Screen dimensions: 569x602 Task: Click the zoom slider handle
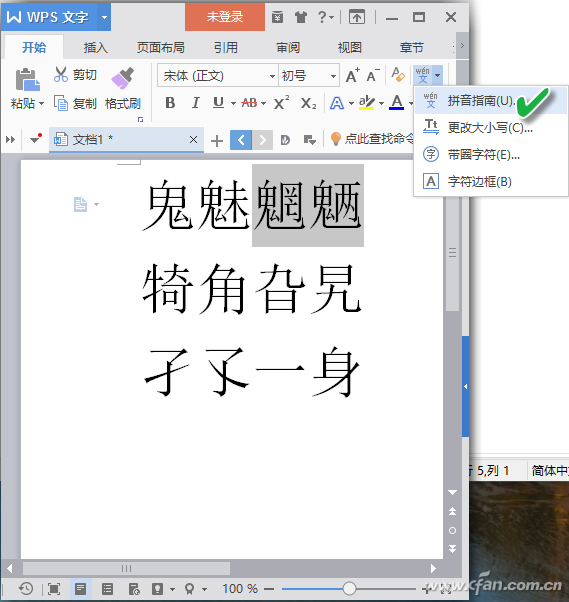click(349, 588)
